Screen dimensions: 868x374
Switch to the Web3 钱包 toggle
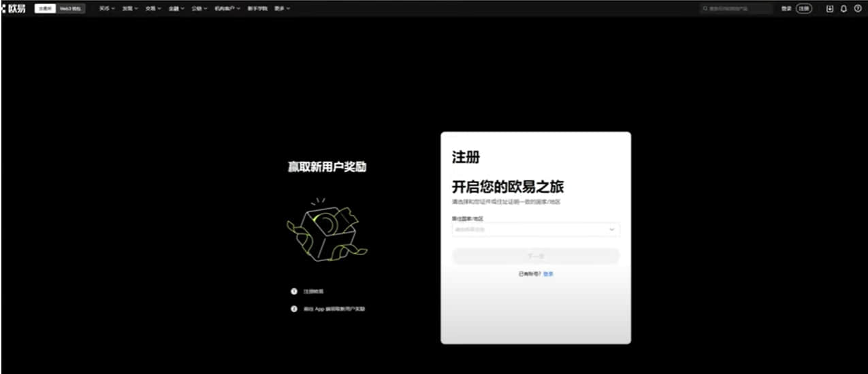[70, 8]
